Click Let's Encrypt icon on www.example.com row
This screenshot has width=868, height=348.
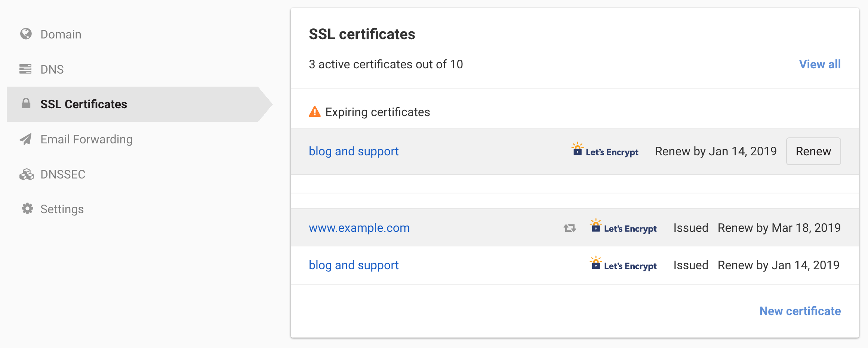623,227
